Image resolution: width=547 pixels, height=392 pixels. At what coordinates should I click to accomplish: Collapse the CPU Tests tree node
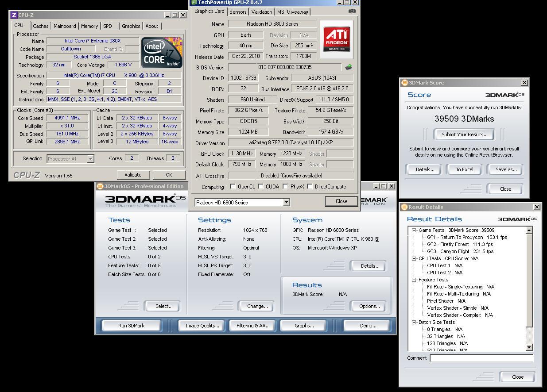click(414, 258)
